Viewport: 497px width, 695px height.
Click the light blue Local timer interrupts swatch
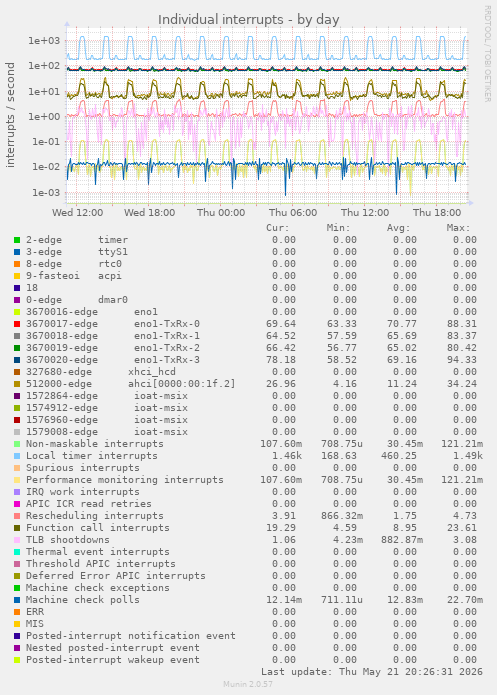(x=17, y=456)
